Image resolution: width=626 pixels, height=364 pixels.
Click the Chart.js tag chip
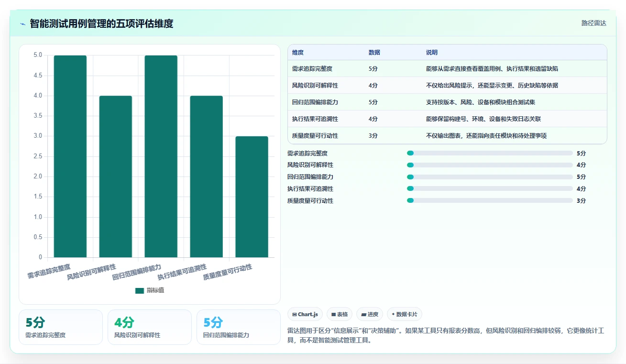305,314
